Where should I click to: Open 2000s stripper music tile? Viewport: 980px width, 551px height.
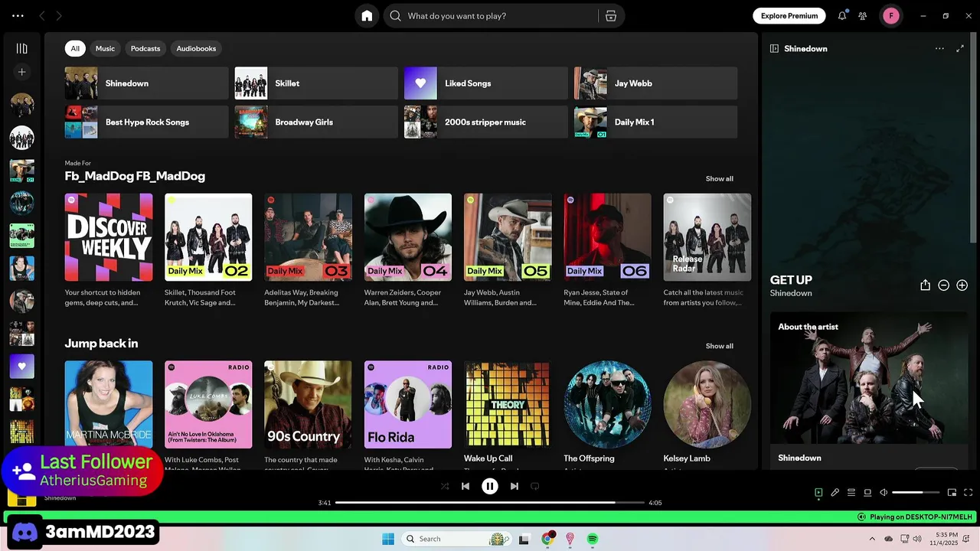(x=486, y=122)
